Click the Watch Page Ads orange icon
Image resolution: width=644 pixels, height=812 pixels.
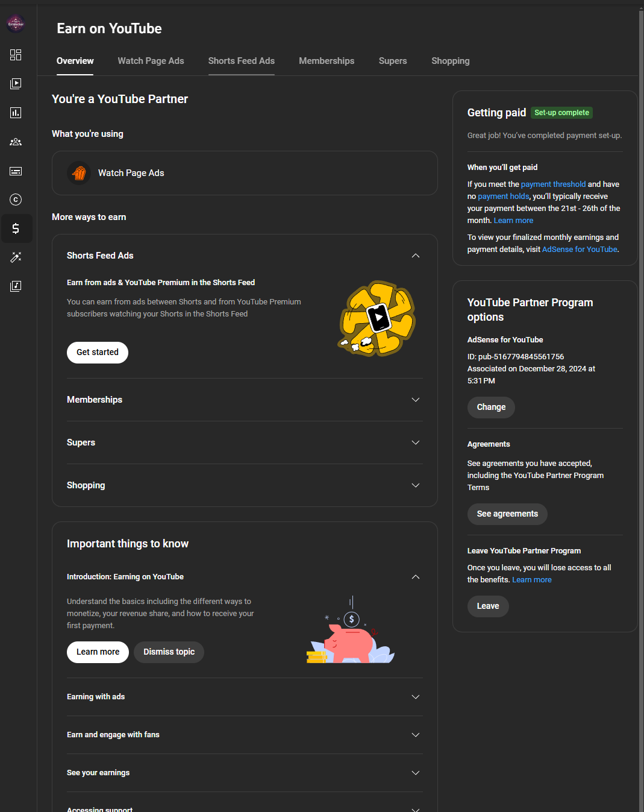tap(79, 173)
